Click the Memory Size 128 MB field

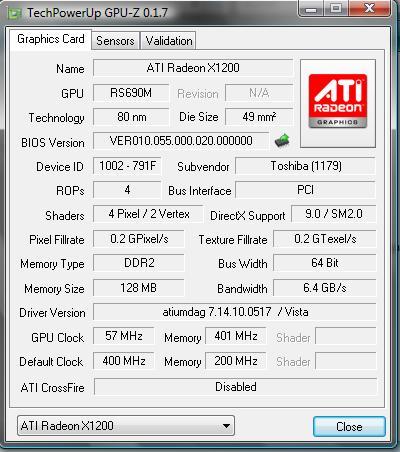[139, 288]
